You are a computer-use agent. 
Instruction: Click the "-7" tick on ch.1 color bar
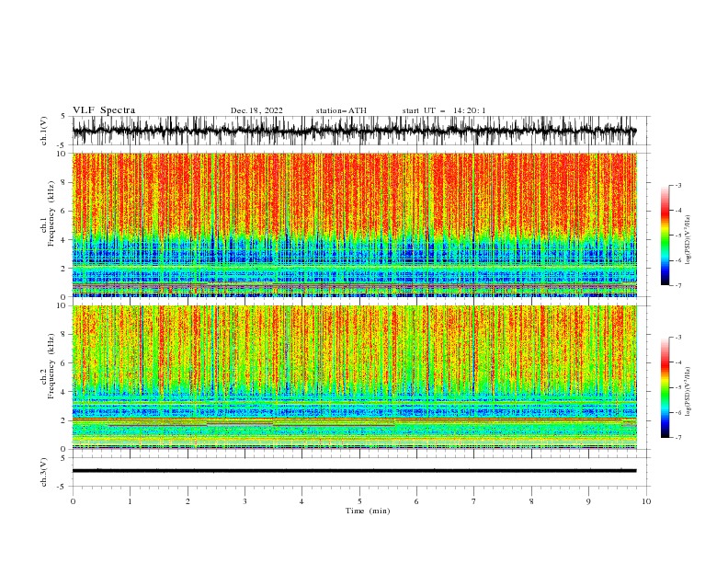pyautogui.click(x=677, y=286)
